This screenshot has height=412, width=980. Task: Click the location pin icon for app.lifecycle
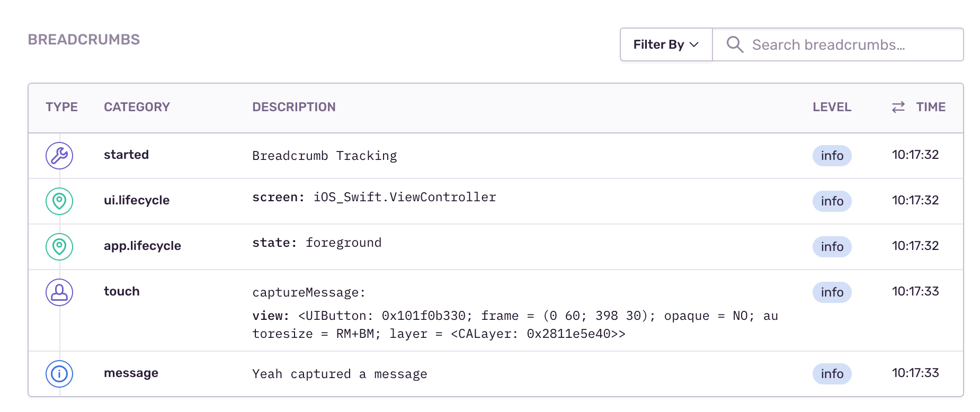(x=59, y=247)
